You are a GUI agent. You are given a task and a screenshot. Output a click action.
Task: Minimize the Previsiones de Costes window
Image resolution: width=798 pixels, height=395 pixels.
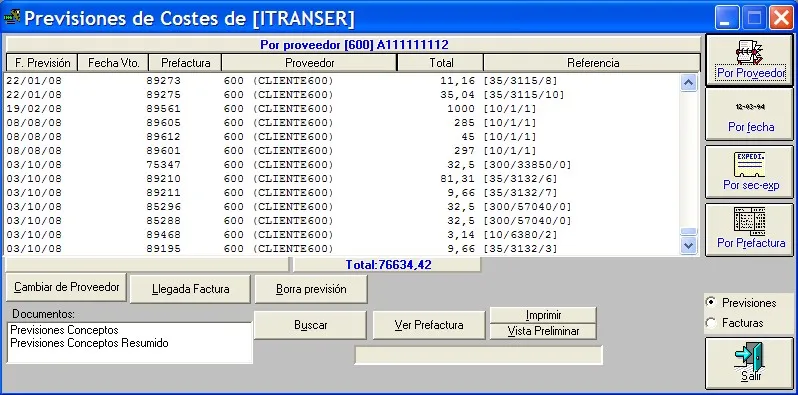(x=727, y=18)
